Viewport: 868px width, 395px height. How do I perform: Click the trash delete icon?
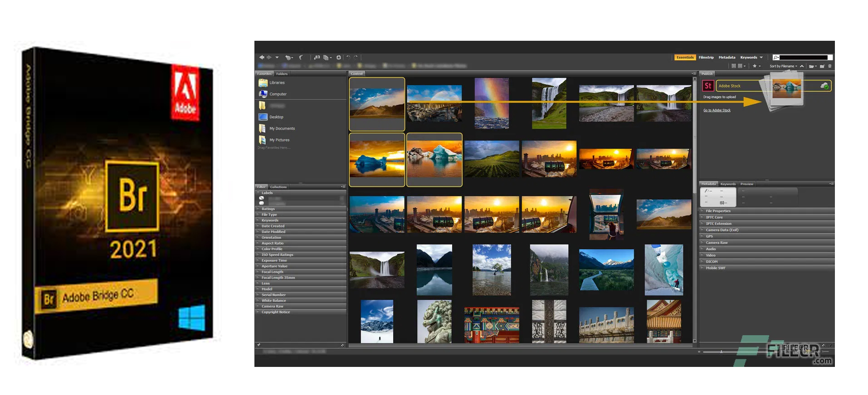[x=830, y=66]
